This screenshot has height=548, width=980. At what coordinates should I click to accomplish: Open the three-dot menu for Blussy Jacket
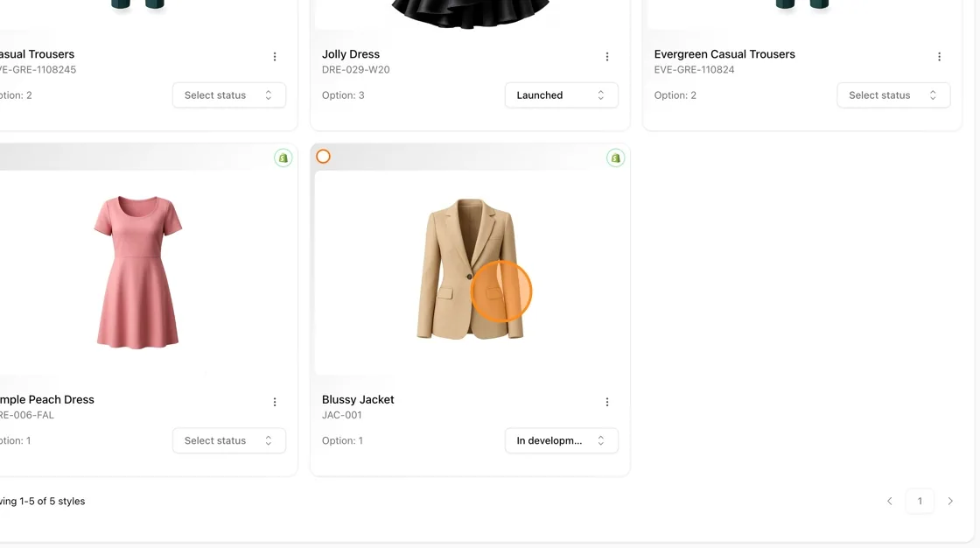[607, 402]
